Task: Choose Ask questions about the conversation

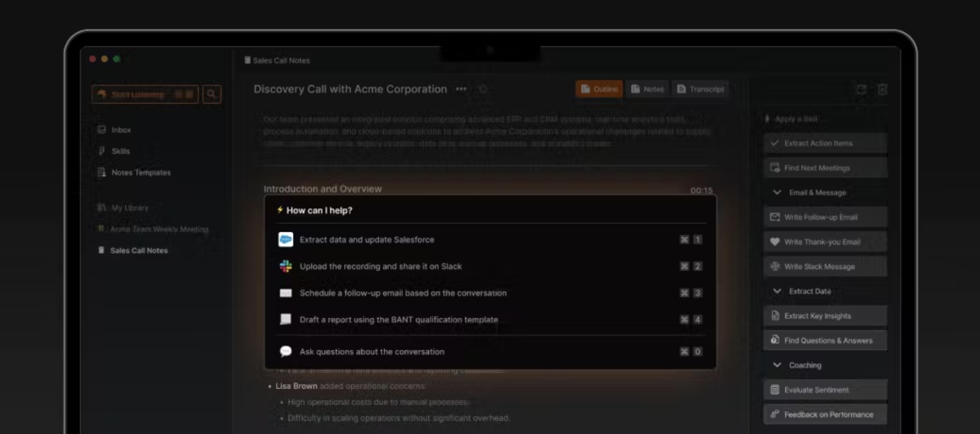Action: pos(490,352)
